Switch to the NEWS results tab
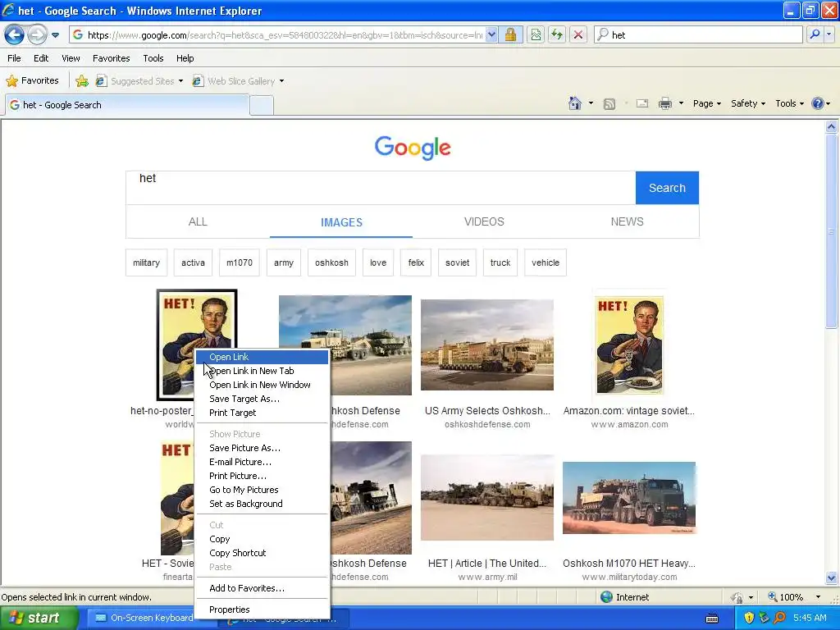840x630 pixels. pyautogui.click(x=628, y=221)
